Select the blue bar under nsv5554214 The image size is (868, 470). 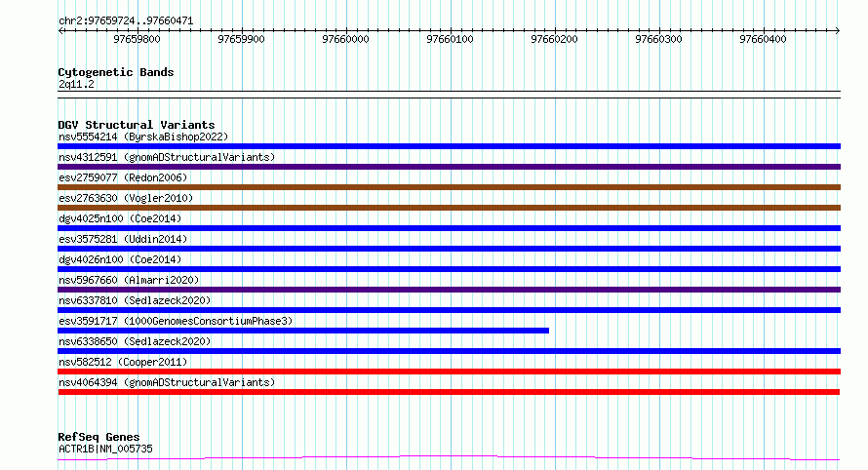click(449, 146)
